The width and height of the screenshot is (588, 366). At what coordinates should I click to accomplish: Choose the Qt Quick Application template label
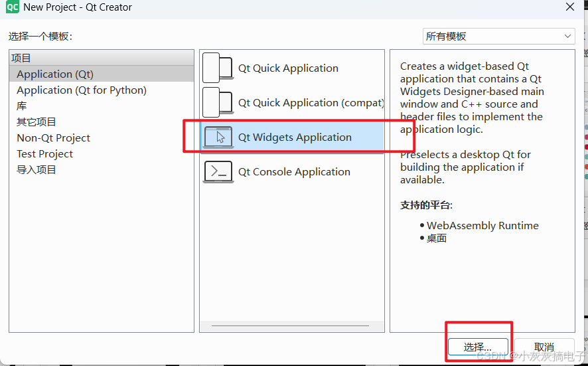coord(288,68)
